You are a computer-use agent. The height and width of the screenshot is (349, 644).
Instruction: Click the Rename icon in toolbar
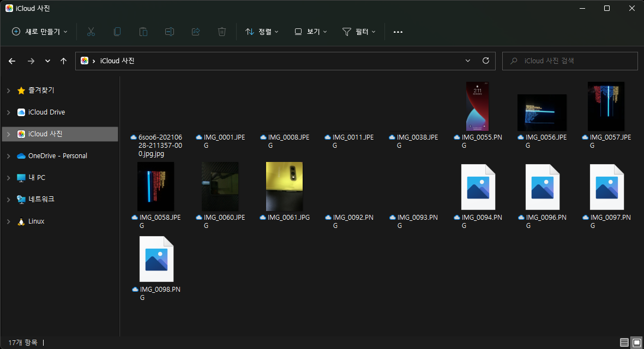click(x=170, y=32)
